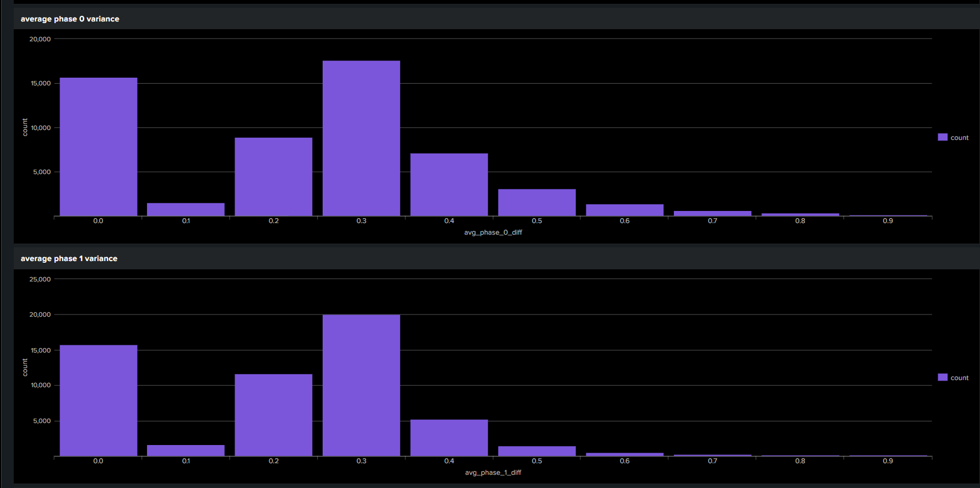This screenshot has height=488, width=980.
Task: Select the 0.5 bar in phase 1 chart
Action: tap(537, 451)
